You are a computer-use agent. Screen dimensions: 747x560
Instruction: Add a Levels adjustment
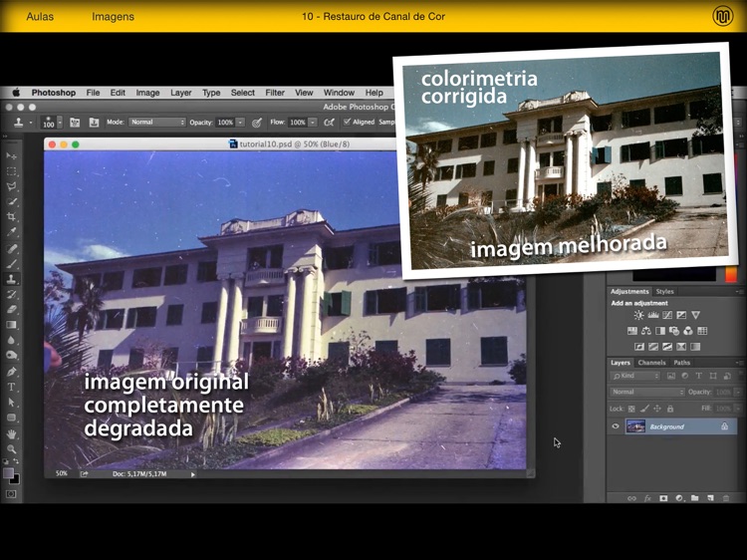tap(653, 315)
